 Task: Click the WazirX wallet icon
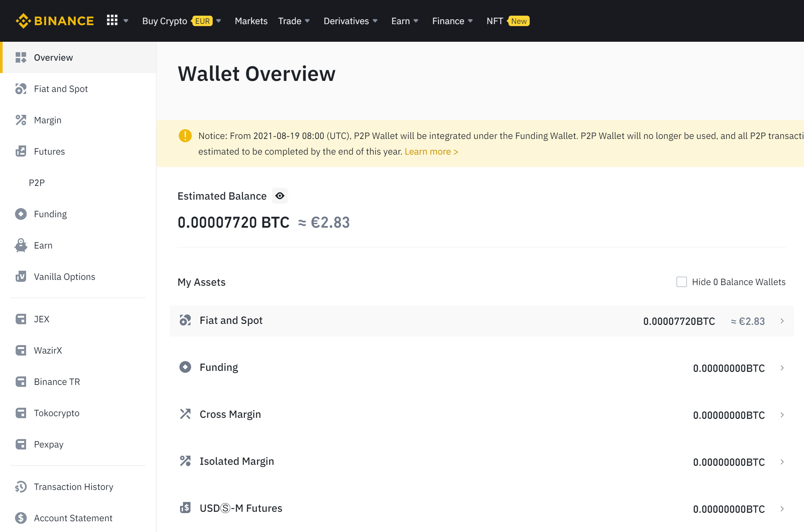coord(21,350)
